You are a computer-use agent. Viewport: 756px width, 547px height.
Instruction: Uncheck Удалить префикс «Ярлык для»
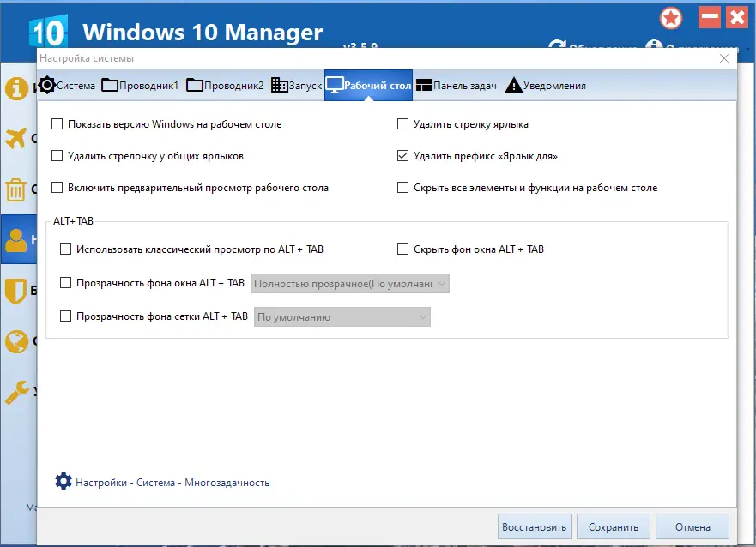(402, 156)
